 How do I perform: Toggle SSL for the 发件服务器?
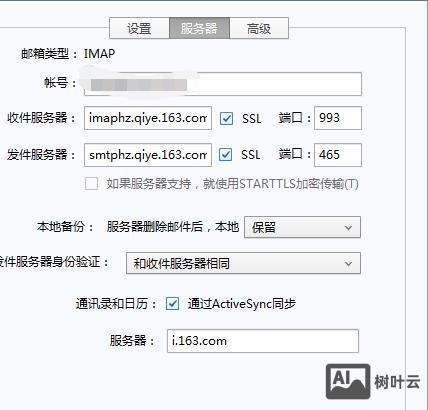[x=226, y=155]
